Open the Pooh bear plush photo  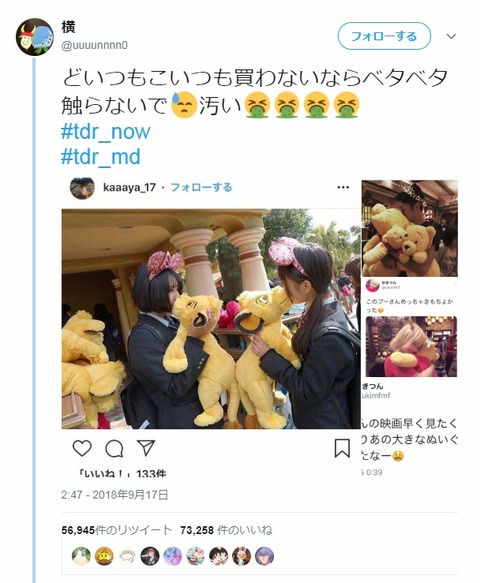pyautogui.click(x=409, y=228)
